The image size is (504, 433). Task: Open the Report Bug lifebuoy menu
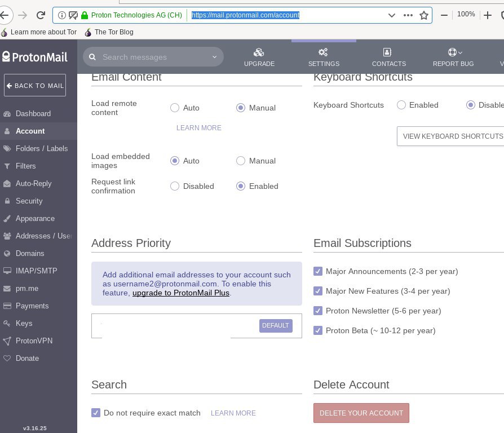(453, 57)
